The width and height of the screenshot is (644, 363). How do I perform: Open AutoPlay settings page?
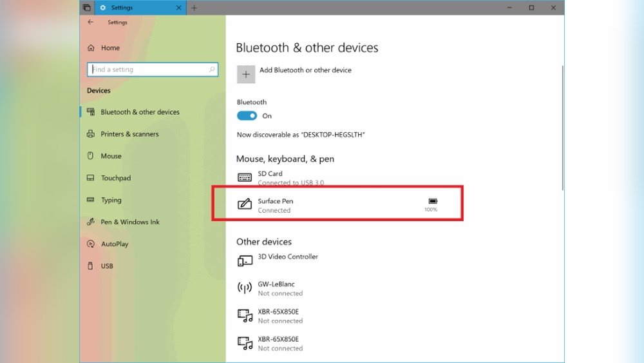(x=115, y=244)
